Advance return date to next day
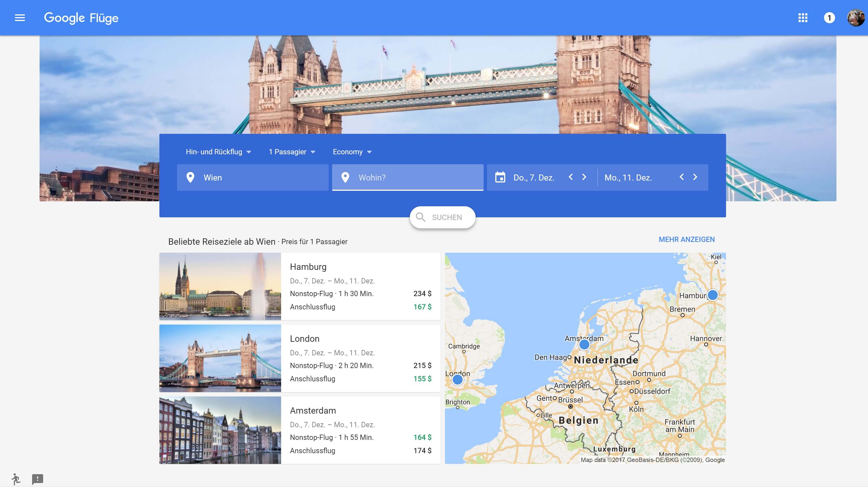Image resolution: width=868 pixels, height=488 pixels. click(x=695, y=177)
